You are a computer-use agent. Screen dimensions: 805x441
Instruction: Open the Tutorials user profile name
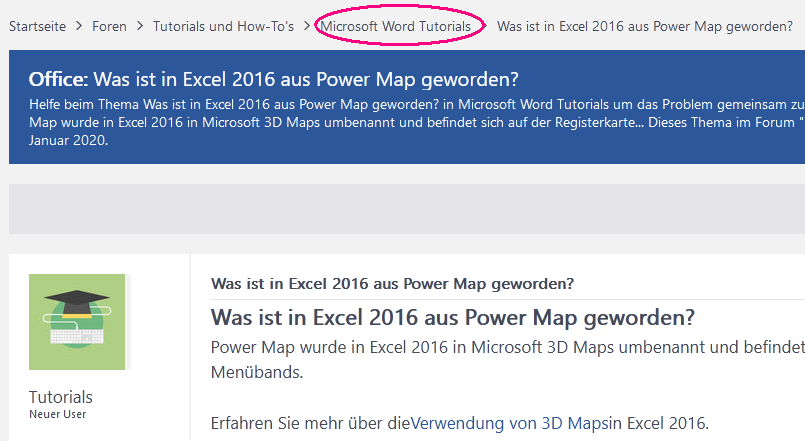(61, 397)
